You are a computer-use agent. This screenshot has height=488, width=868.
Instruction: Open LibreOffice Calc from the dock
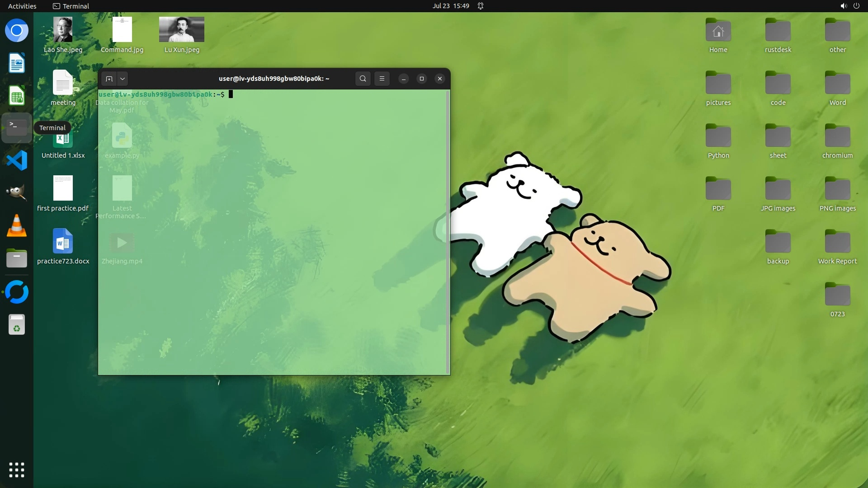(x=17, y=96)
